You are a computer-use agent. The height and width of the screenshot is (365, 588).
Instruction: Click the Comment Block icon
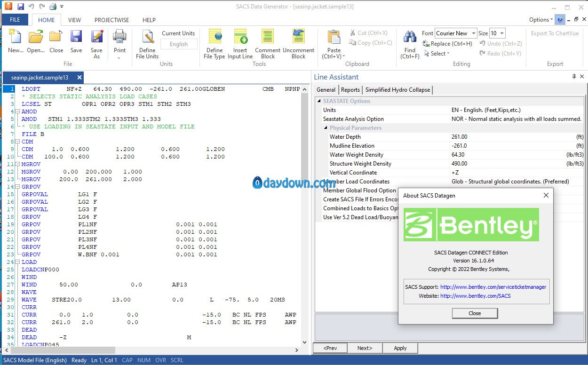click(268, 37)
